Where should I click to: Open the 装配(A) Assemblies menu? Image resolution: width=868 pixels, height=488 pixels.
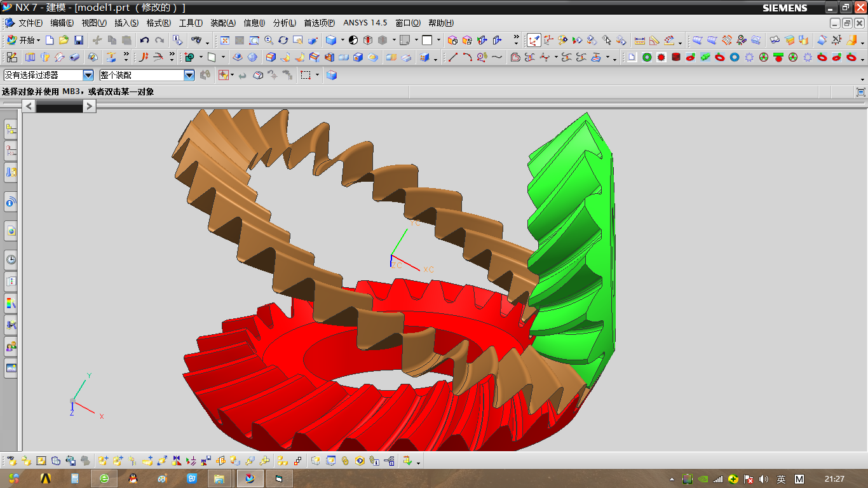[223, 23]
